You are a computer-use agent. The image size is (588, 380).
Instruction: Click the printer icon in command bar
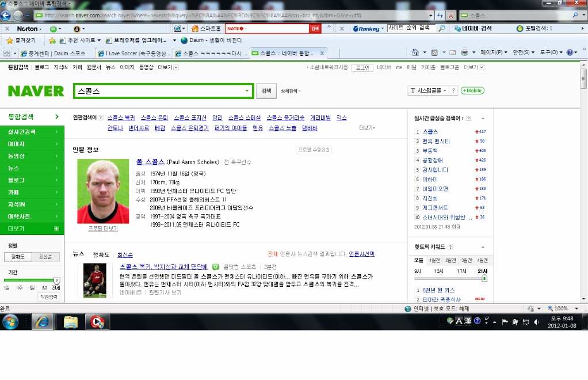pos(465,52)
